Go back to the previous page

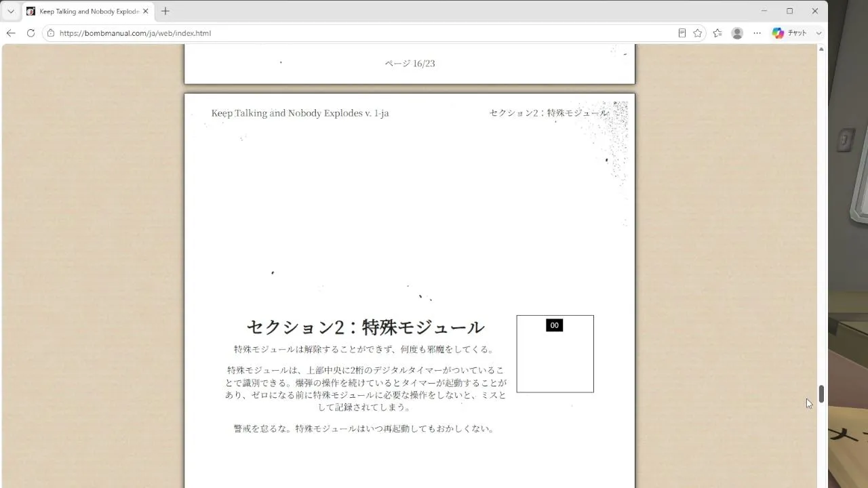point(11,33)
